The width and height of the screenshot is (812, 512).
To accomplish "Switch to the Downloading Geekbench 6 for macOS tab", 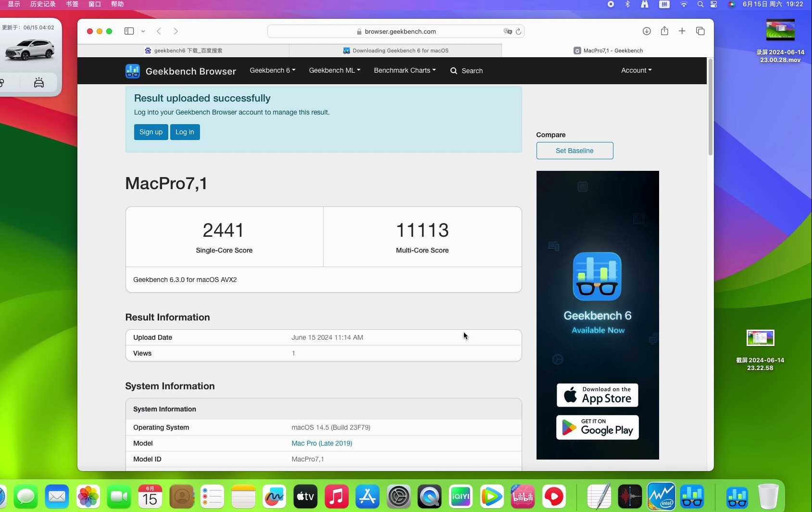I will point(396,51).
